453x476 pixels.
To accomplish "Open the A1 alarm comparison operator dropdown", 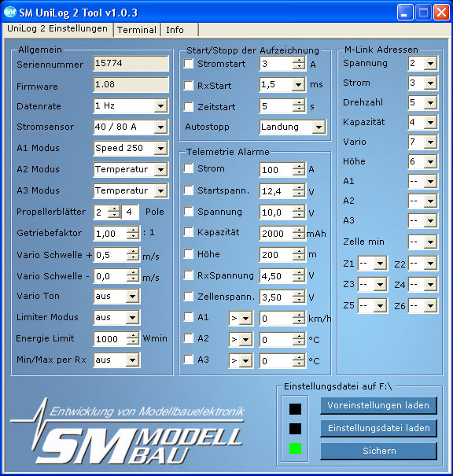I will (x=245, y=319).
